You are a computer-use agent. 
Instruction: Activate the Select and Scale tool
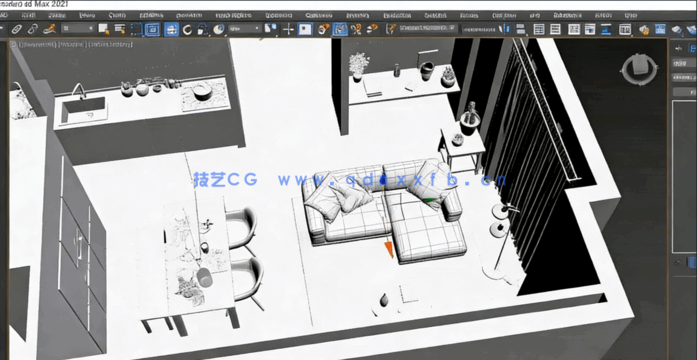[202, 29]
